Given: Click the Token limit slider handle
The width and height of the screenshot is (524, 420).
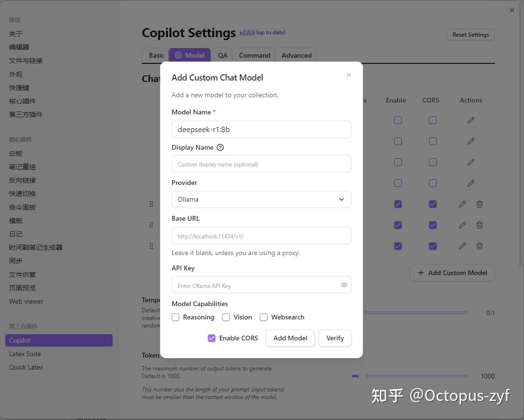Looking at the screenshot, I should click(x=356, y=376).
